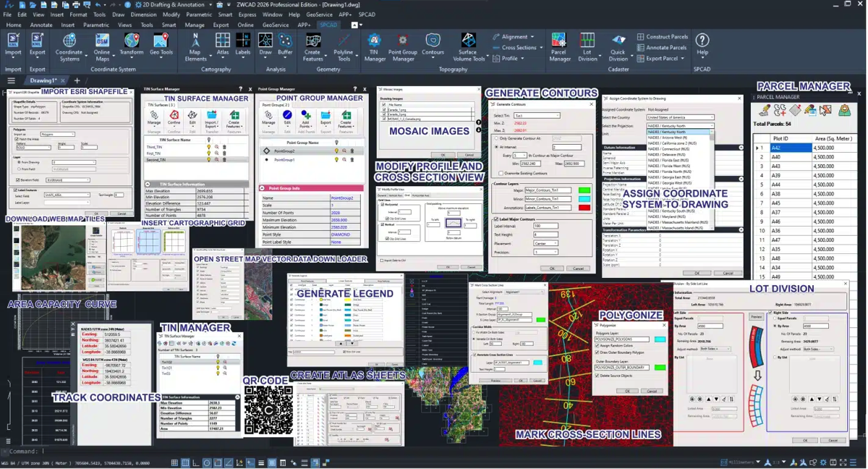Click Construct Parcels in Cadaster panel

[662, 37]
